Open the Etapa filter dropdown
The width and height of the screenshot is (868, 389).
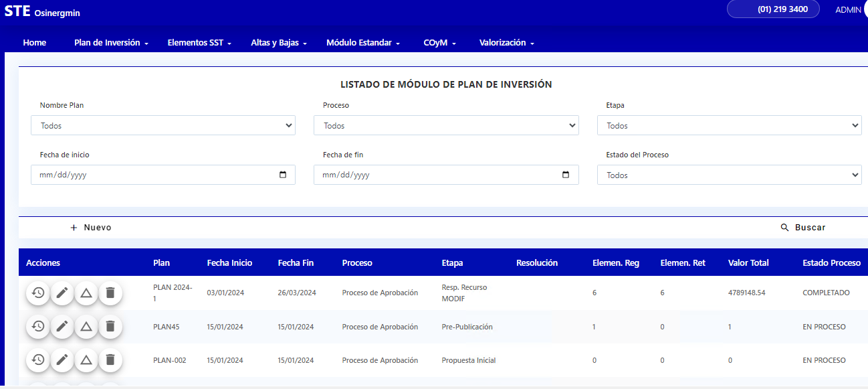(x=729, y=125)
